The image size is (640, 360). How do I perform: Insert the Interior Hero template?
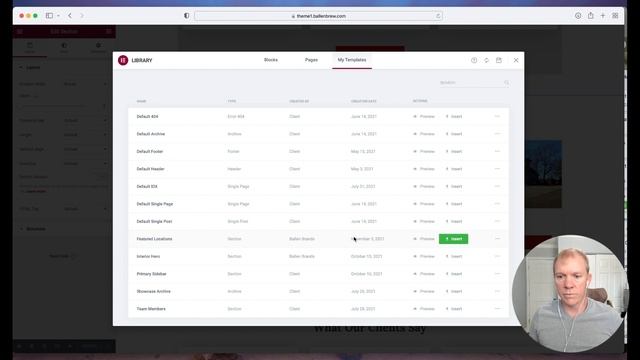pyautogui.click(x=454, y=256)
